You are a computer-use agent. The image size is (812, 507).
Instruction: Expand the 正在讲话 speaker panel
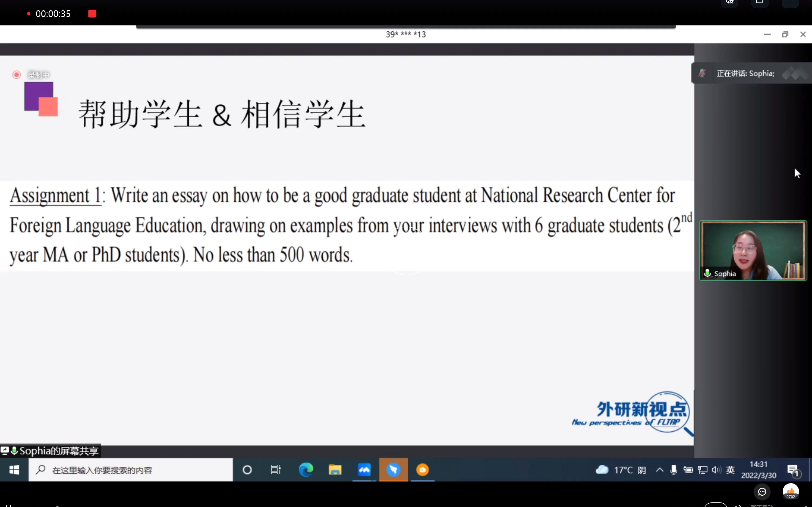coord(793,73)
